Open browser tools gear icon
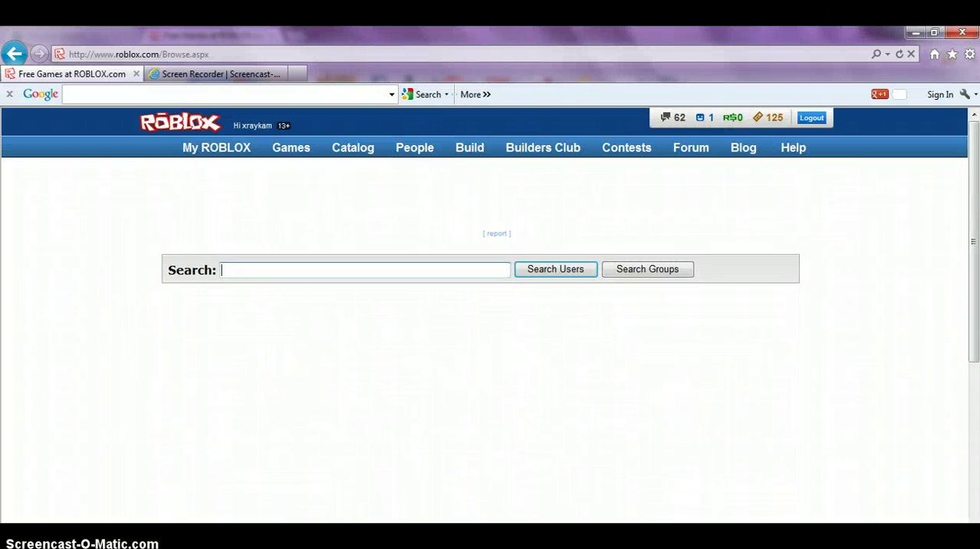Screen dimensions: 980x549 coord(970,55)
